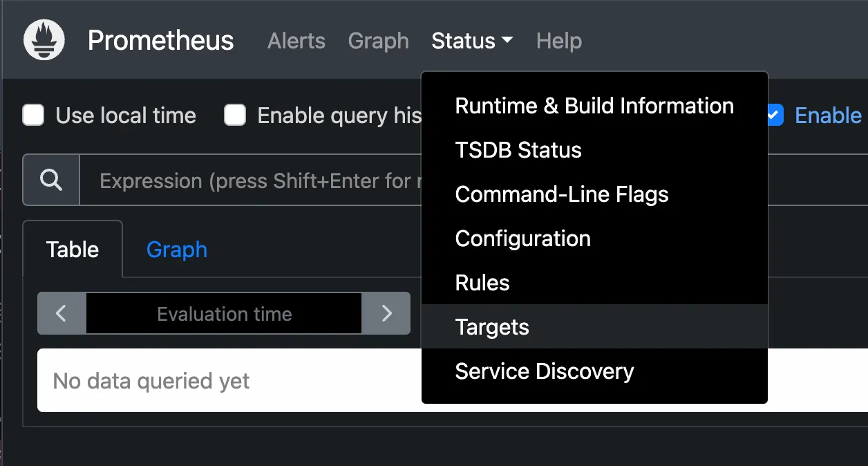Screen dimensions: 868x466
Task: Click the Prometheus torch logo icon
Action: [44, 40]
